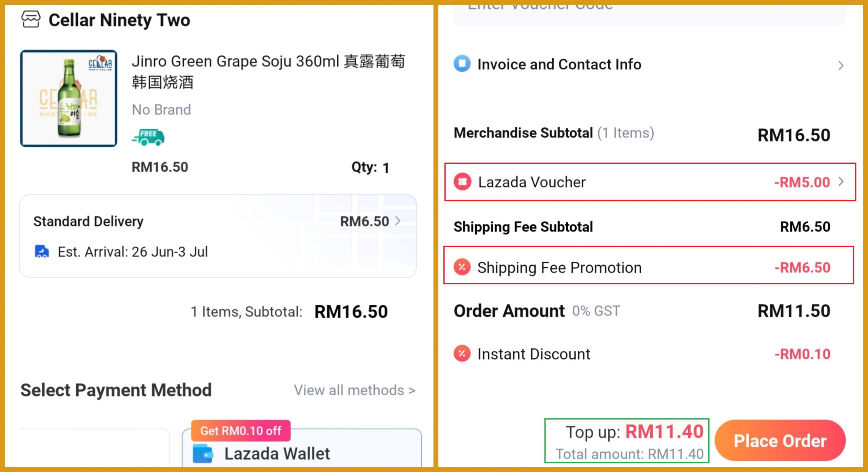Open Jinro Green Grape Soju product title
The width and height of the screenshot is (868, 472).
[268, 72]
